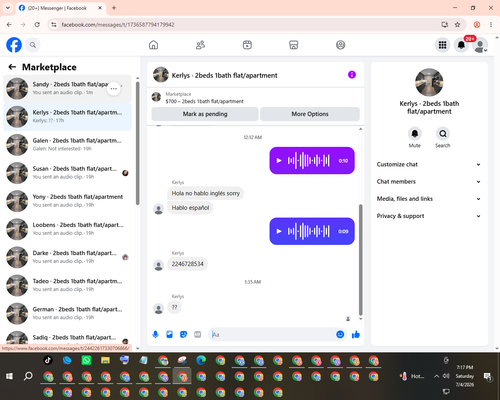Mute this chat via bell icon
This screenshot has height=400, width=500.
[x=415, y=134]
